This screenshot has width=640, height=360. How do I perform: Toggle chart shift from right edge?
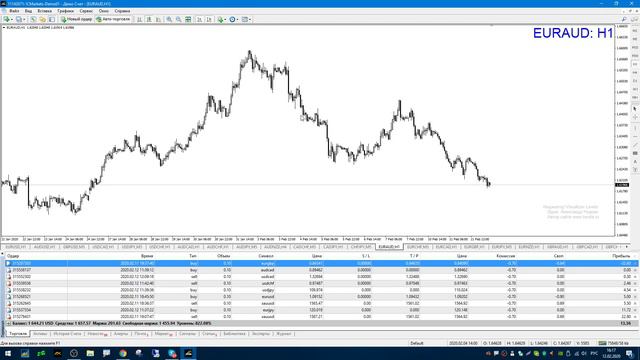tap(209, 19)
